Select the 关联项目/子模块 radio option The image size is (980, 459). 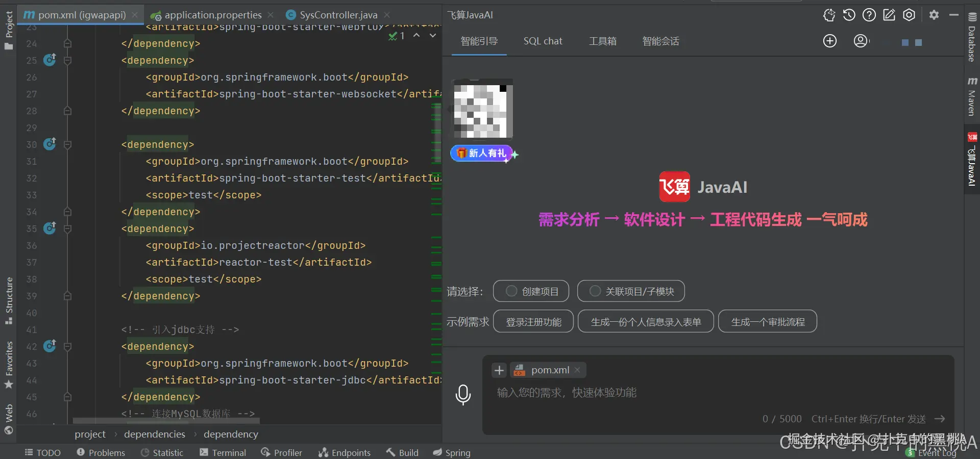click(631, 291)
